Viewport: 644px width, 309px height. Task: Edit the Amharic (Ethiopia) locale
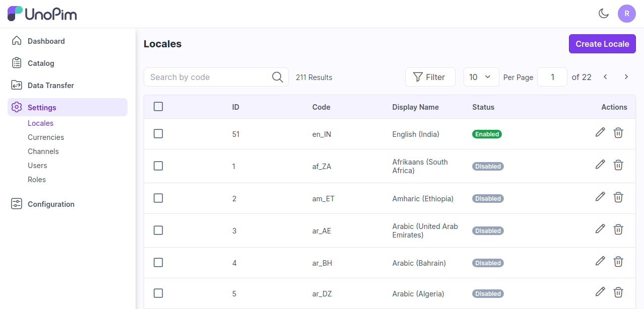(600, 197)
